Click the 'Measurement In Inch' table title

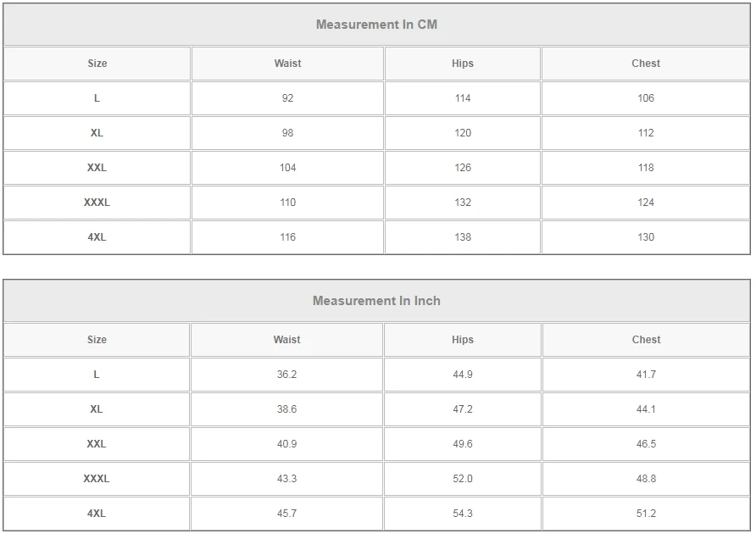[376, 301]
